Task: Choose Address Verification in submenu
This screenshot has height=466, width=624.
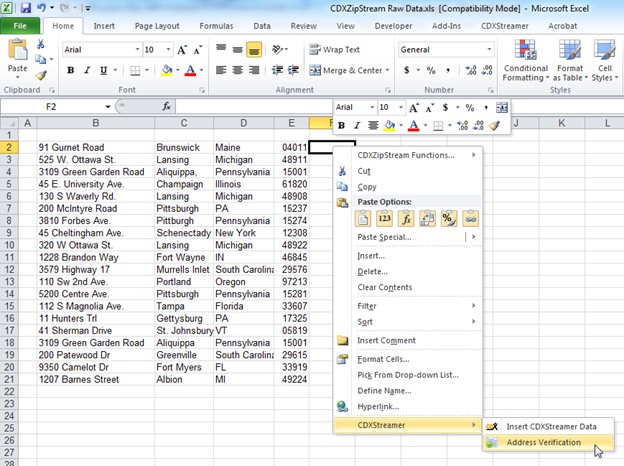Action: point(548,442)
